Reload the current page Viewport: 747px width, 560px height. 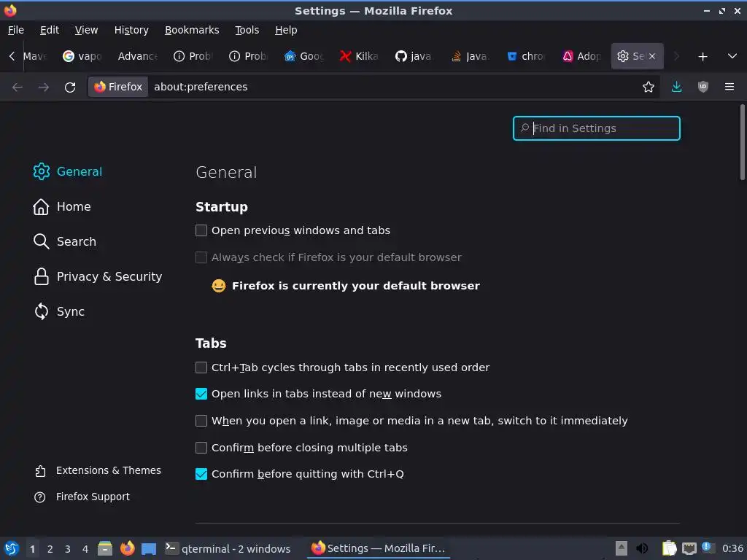tap(70, 87)
